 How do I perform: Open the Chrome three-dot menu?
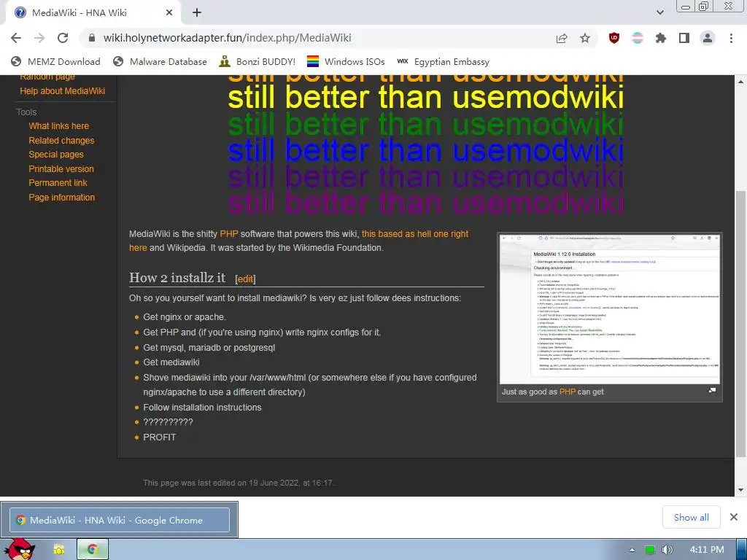click(731, 38)
